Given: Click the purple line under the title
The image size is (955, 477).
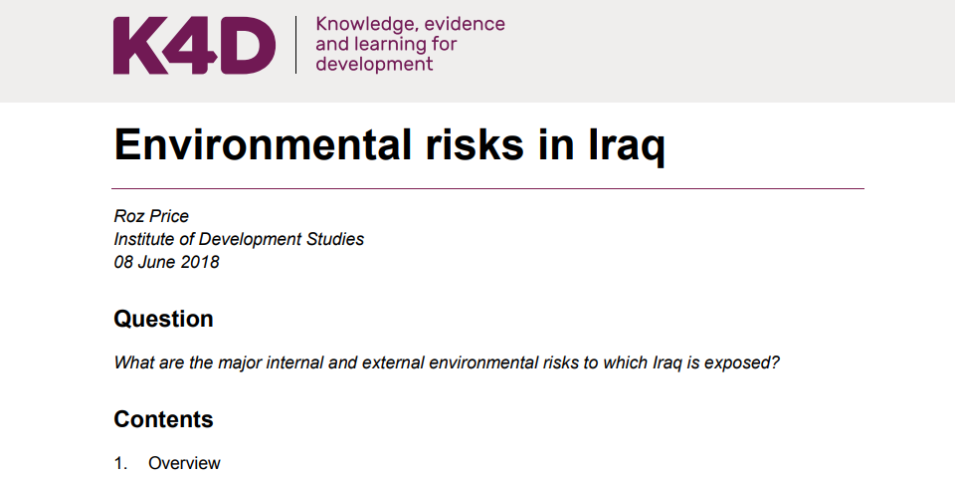Looking at the screenshot, I should coord(488,188).
